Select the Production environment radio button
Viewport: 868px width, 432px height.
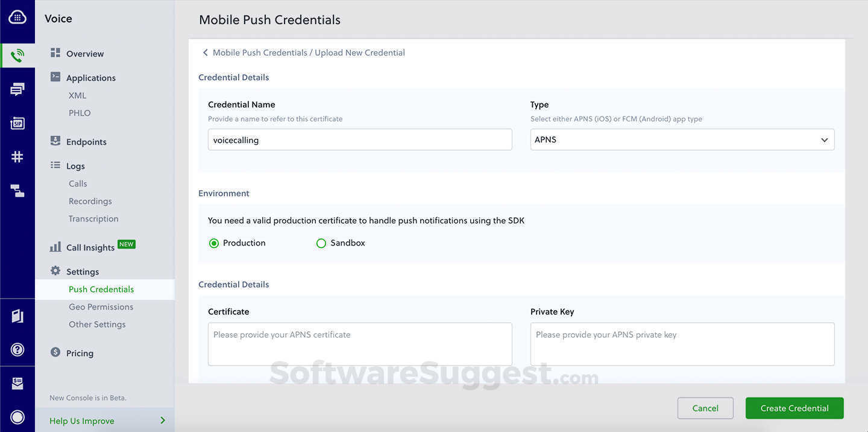(213, 243)
